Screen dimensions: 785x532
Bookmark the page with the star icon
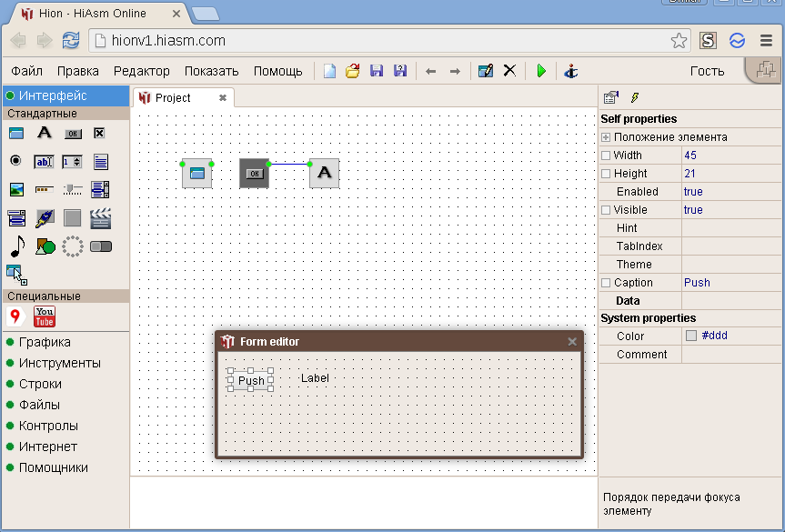679,41
